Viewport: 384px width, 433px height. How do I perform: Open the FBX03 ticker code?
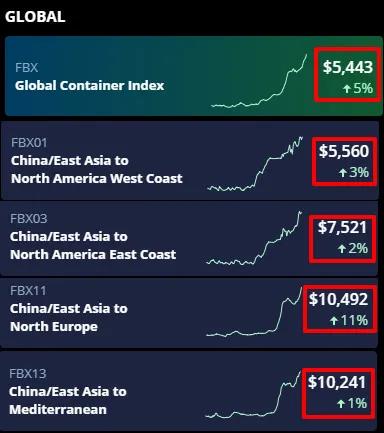[x=29, y=219]
